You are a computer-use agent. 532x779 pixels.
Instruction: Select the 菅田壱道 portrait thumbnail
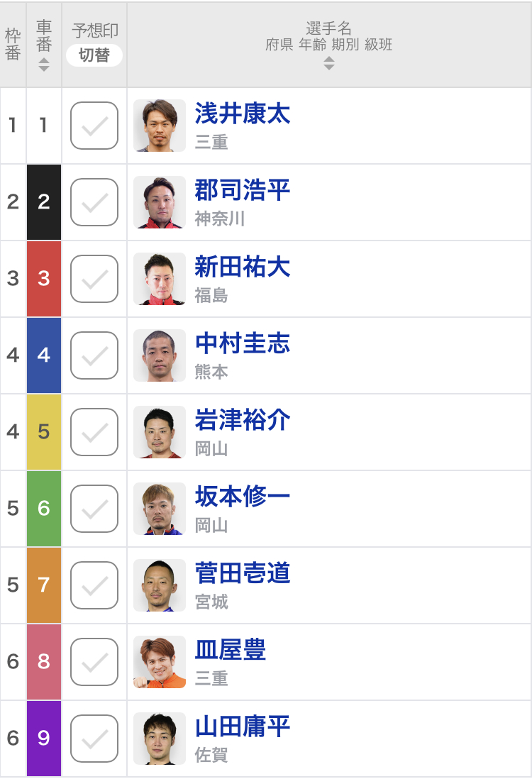pos(160,585)
